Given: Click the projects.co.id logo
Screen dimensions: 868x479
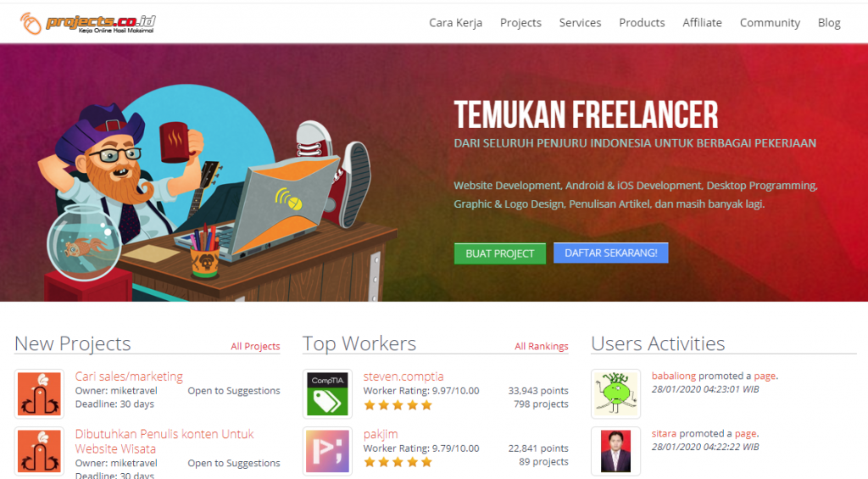Looking at the screenshot, I should pos(87,23).
